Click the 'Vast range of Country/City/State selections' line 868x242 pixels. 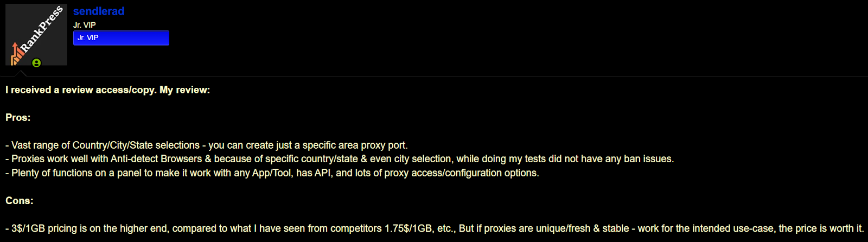(x=207, y=145)
